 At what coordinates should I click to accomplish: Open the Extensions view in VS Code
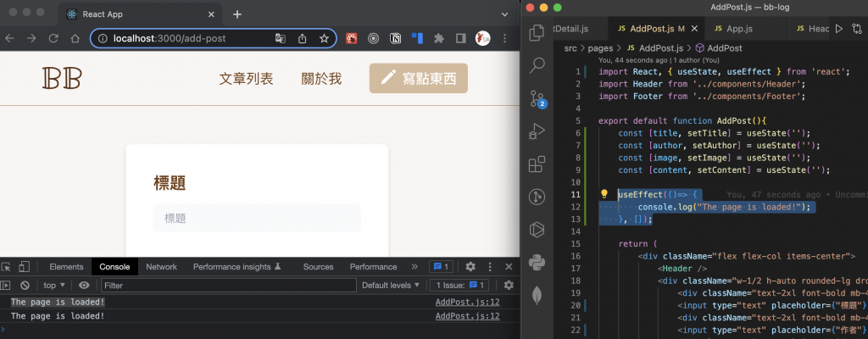[537, 164]
